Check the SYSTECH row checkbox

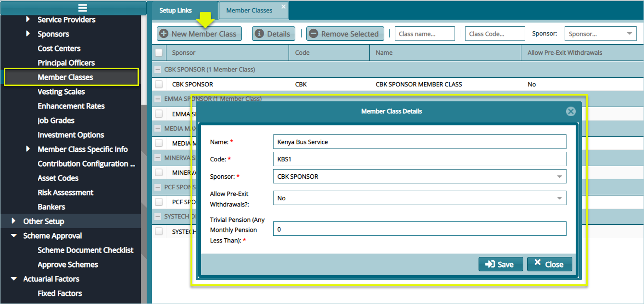pyautogui.click(x=159, y=231)
